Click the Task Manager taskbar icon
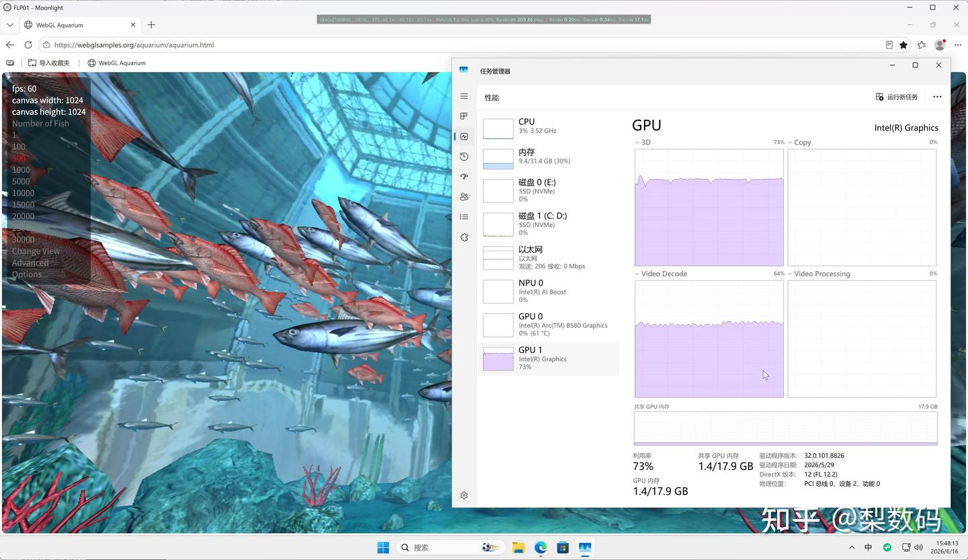 click(585, 547)
